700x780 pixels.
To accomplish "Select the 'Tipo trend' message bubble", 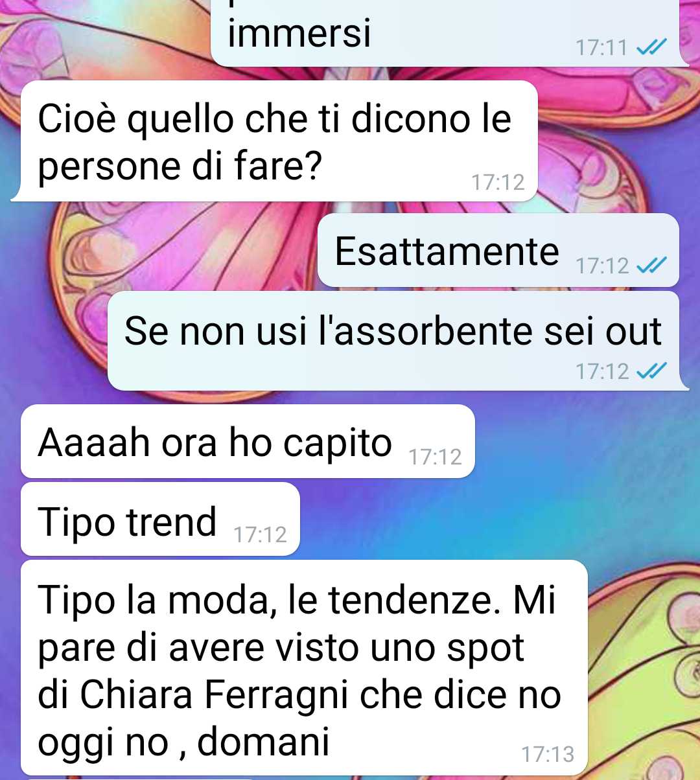I will tap(160, 519).
